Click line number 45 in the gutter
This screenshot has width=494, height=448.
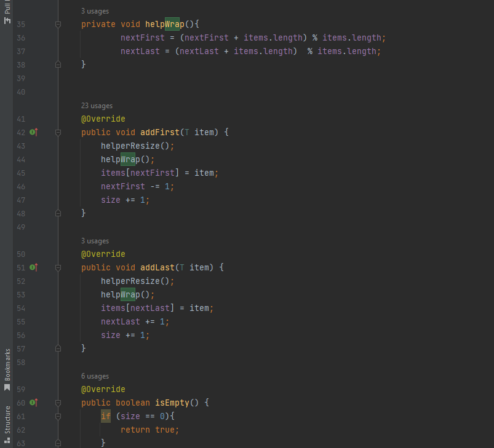[21, 186]
